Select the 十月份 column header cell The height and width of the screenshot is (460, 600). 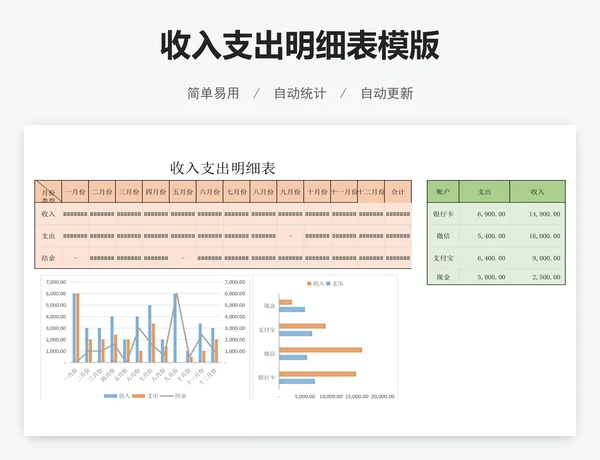[317, 192]
